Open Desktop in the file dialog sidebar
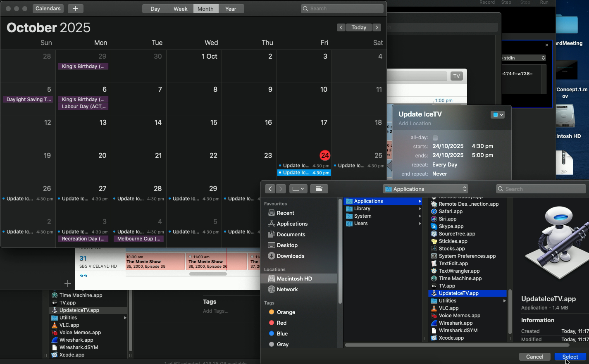 click(x=287, y=245)
